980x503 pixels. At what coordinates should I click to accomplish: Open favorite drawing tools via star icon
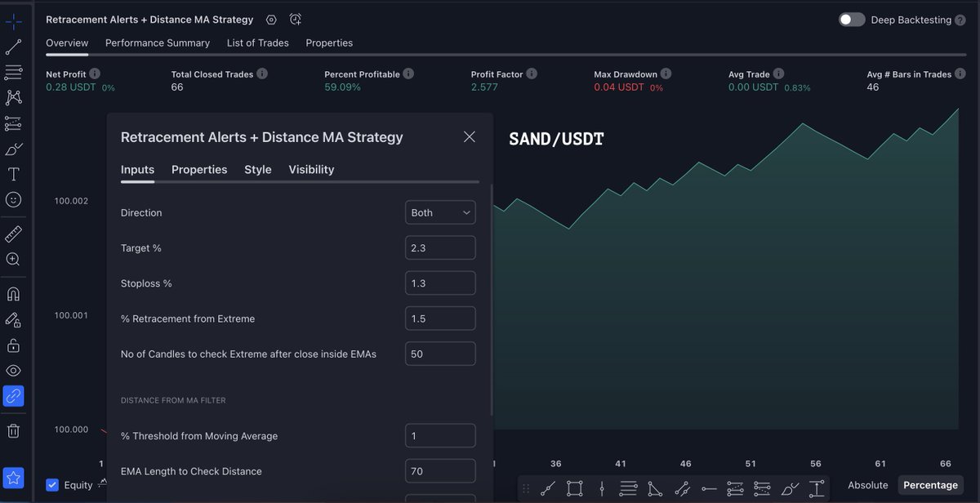pyautogui.click(x=14, y=478)
